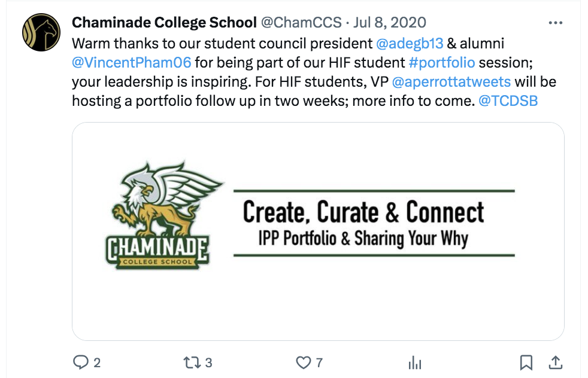View tweet analytics bar chart icon
The width and height of the screenshot is (588, 378).
[415, 362]
